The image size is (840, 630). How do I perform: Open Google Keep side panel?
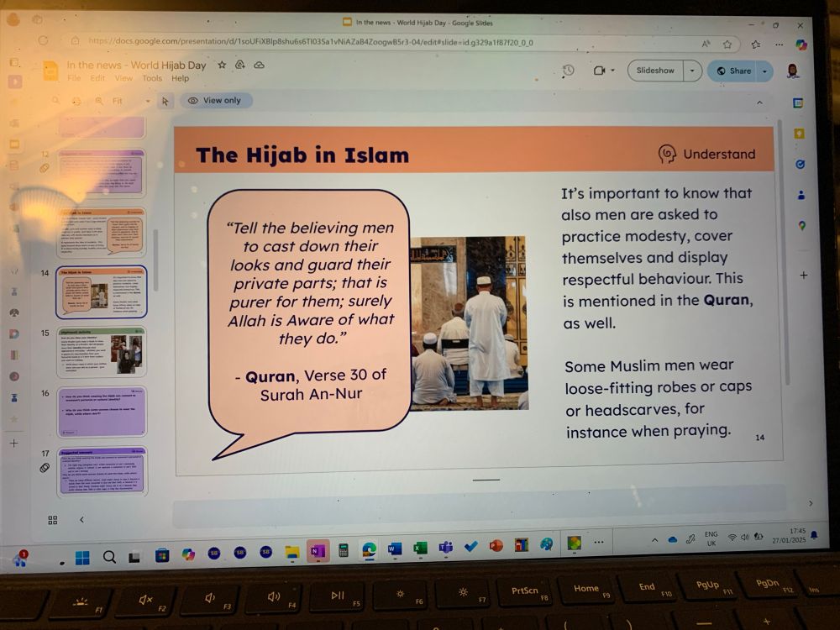click(800, 134)
